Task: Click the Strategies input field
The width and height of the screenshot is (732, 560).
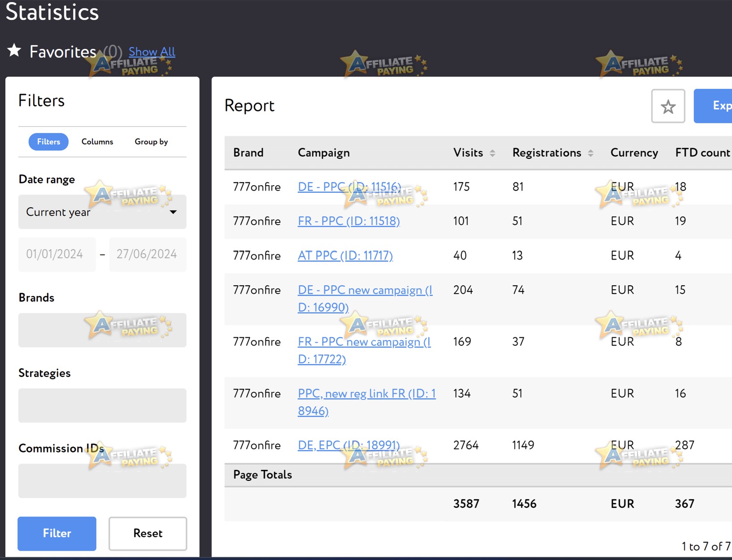Action: coord(102,405)
